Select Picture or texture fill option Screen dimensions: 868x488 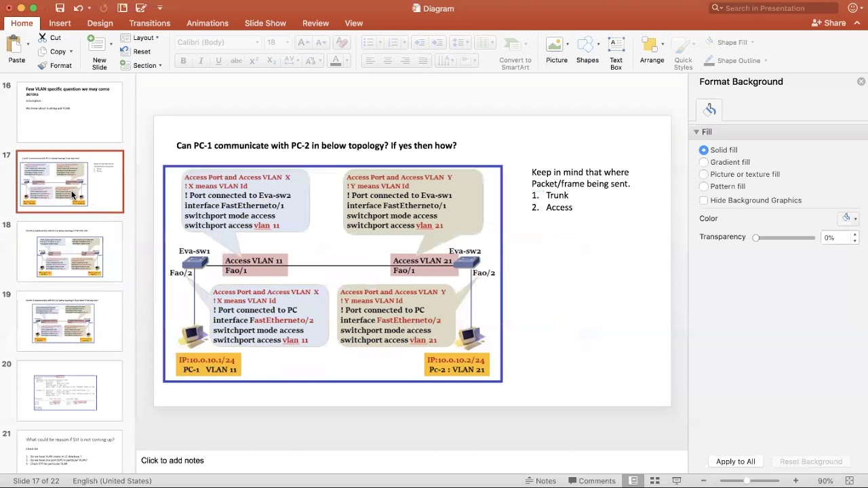pyautogui.click(x=704, y=174)
